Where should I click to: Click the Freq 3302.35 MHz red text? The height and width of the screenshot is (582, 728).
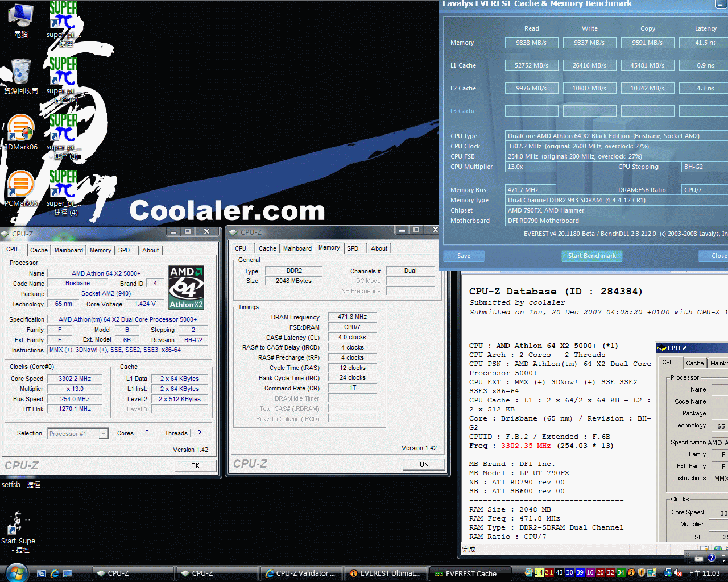pyautogui.click(x=526, y=446)
